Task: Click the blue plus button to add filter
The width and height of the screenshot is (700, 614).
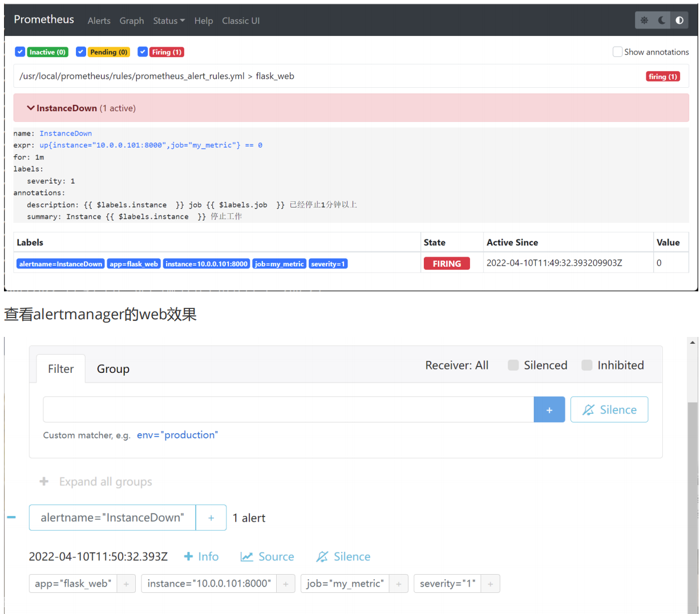Action: click(549, 410)
